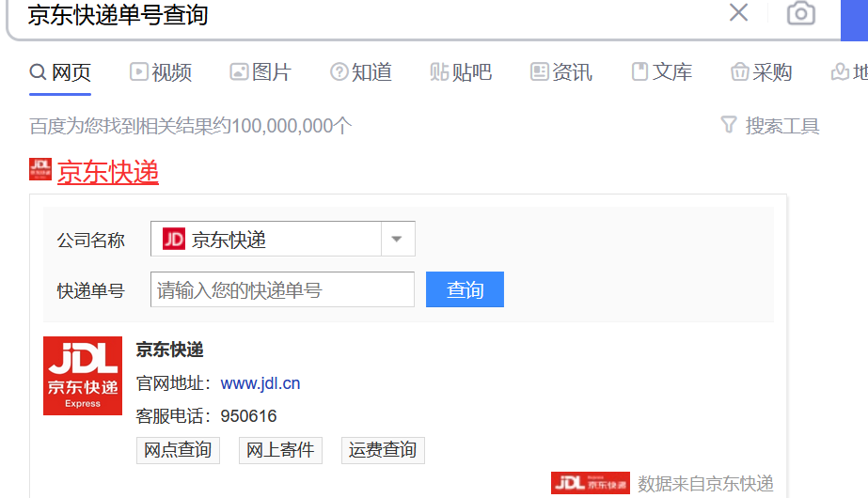Click the bold 京东快递 company name

click(x=170, y=350)
